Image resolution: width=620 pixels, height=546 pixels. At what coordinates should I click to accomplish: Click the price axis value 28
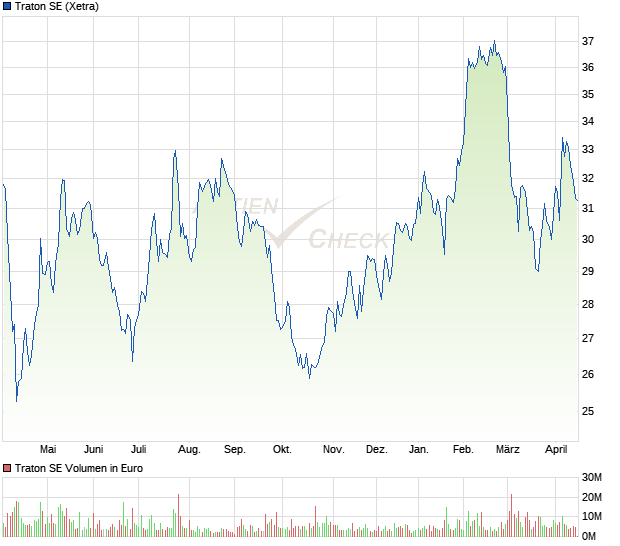coord(588,304)
